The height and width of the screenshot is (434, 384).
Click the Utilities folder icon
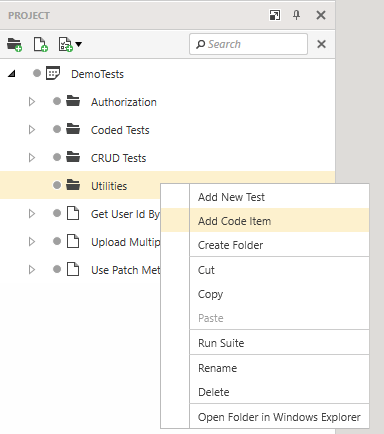point(73,185)
